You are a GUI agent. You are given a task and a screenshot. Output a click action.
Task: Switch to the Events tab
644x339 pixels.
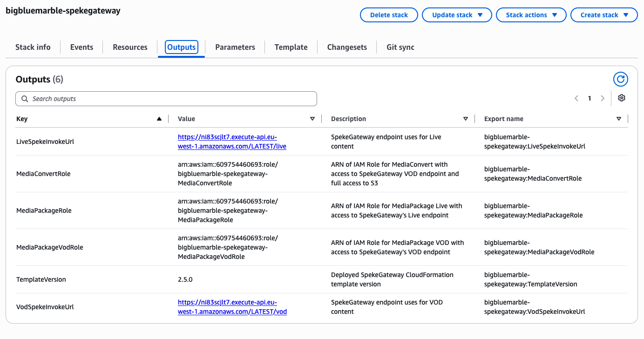82,47
